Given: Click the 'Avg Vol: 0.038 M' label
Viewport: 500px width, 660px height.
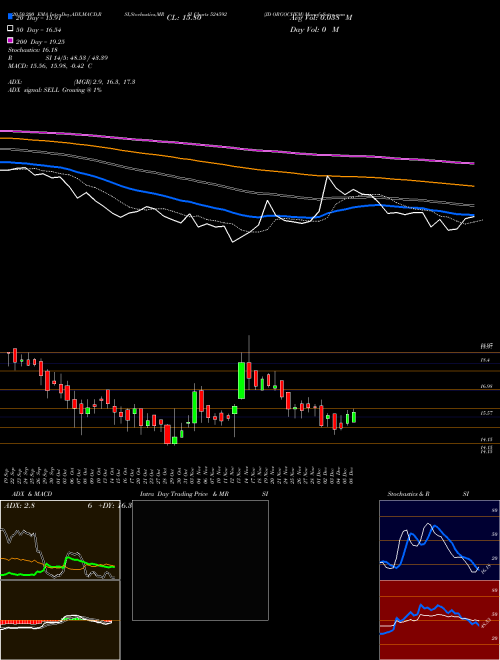Looking at the screenshot, I should pos(321,18).
